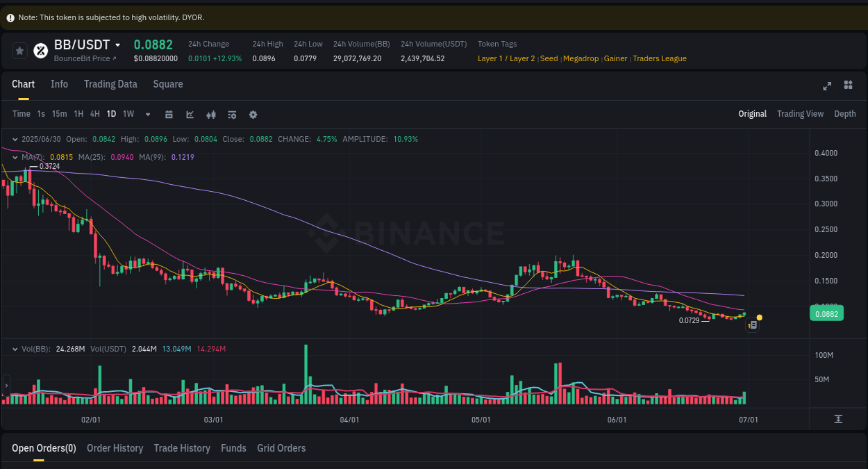Image resolution: width=868 pixels, height=469 pixels.
Task: Select the line chart style icon
Action: 190,114
